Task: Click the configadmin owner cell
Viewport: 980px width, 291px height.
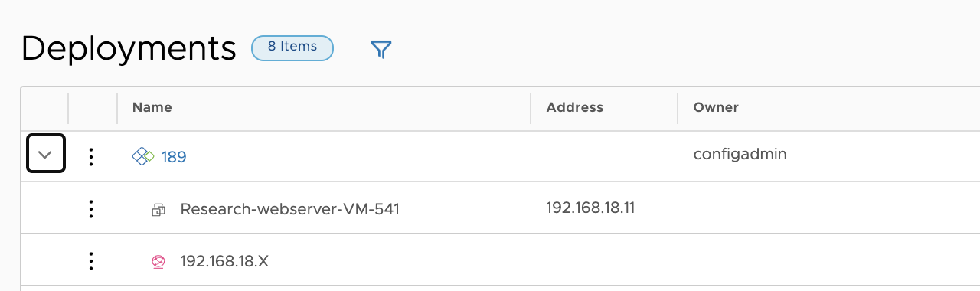Action: pos(740,155)
